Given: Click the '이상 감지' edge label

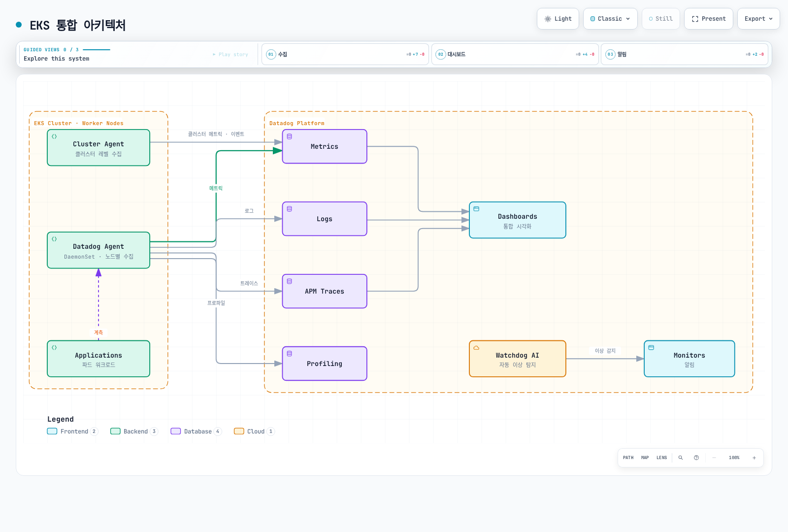Looking at the screenshot, I should click(x=605, y=351).
